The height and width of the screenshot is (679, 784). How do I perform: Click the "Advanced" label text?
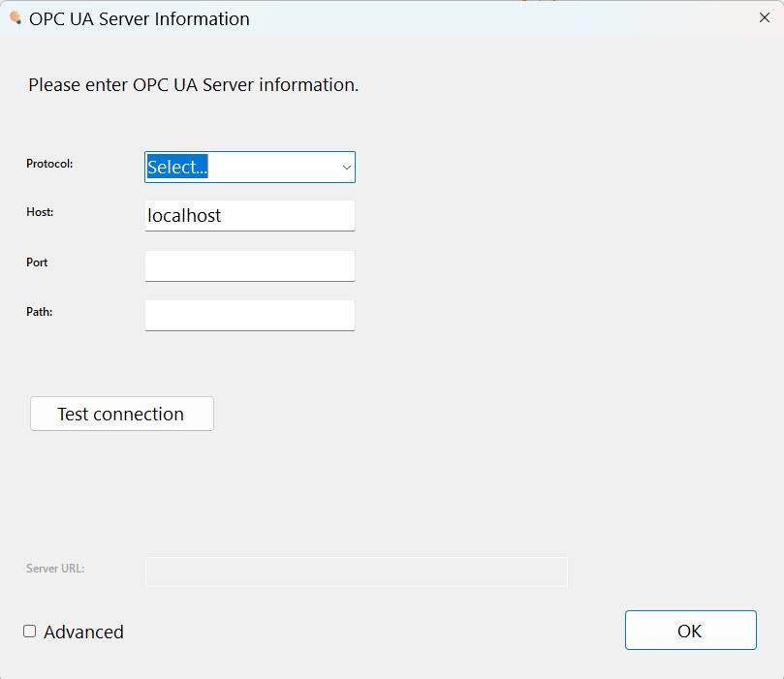83,633
